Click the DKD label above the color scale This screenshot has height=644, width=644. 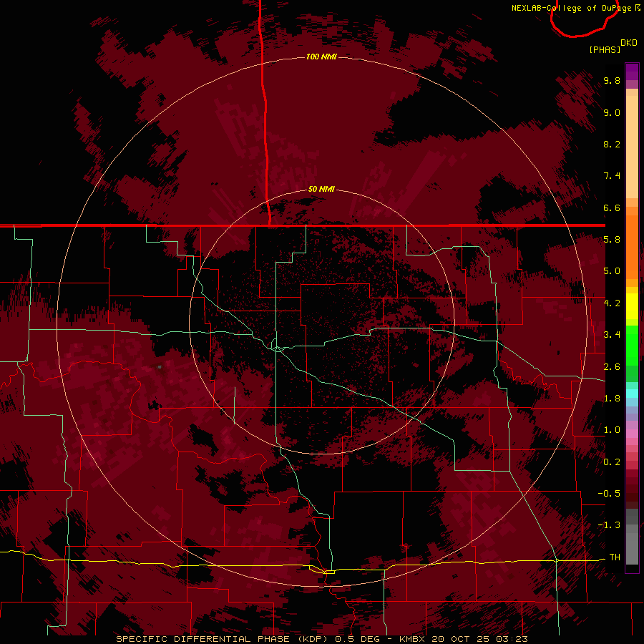coord(628,43)
